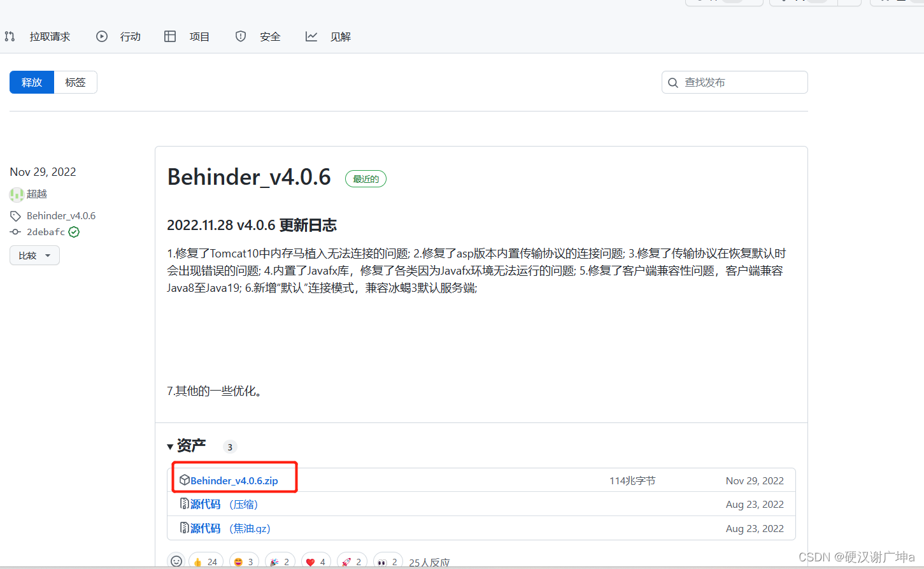Screen dimensions: 924x569
Task: Toggle the hooray reaction with 2
Action: tap(280, 561)
